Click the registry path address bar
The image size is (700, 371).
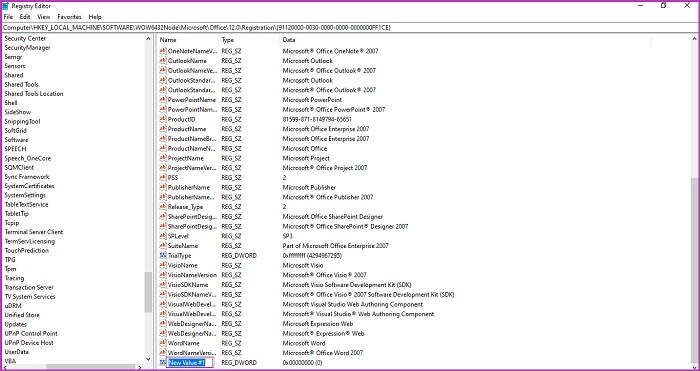[350, 28]
